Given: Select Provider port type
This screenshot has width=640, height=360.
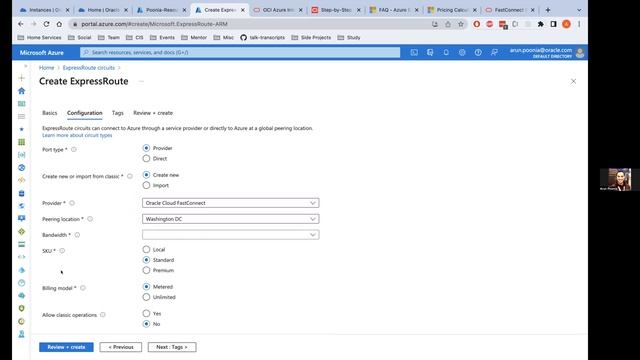Looking at the screenshot, I should point(146,148).
